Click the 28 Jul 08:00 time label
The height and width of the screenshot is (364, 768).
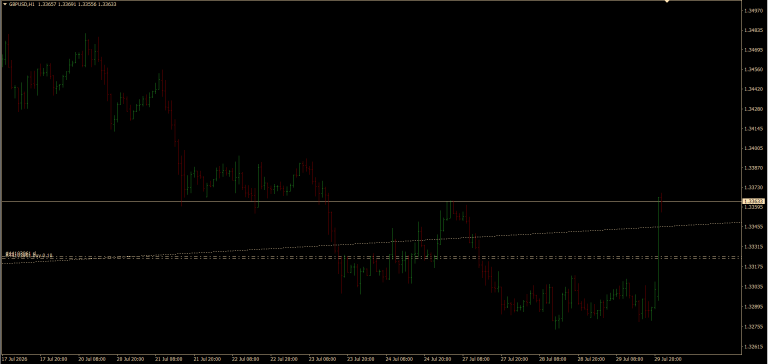click(x=553, y=359)
